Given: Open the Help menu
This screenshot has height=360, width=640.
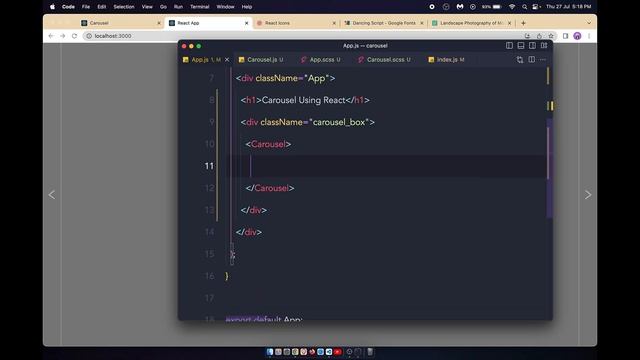Looking at the screenshot, I should coord(247,7).
